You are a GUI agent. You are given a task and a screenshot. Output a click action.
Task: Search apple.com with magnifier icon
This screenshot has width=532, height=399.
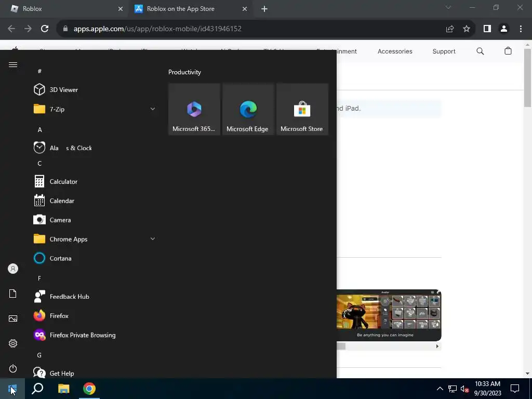[480, 51]
